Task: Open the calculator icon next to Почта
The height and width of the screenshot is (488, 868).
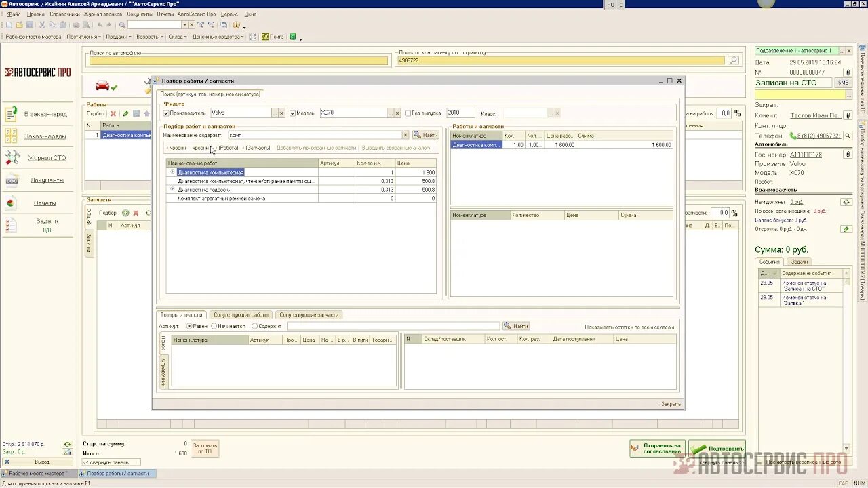Action: coord(293,37)
